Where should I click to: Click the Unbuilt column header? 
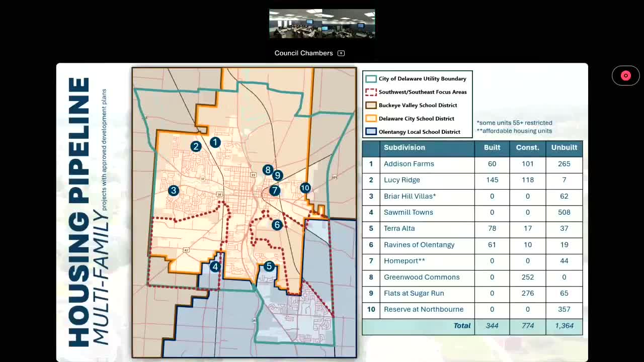[x=564, y=148]
